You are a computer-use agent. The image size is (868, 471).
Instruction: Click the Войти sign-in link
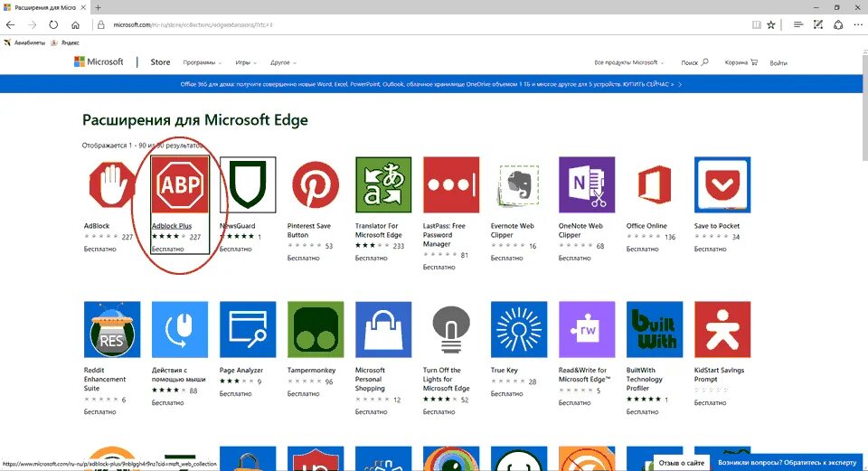click(x=778, y=63)
